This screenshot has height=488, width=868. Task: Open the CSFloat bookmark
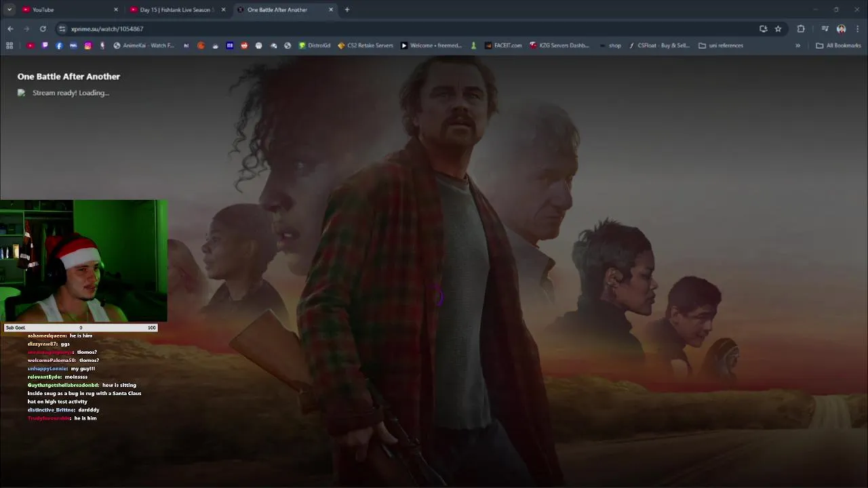[x=659, y=45]
